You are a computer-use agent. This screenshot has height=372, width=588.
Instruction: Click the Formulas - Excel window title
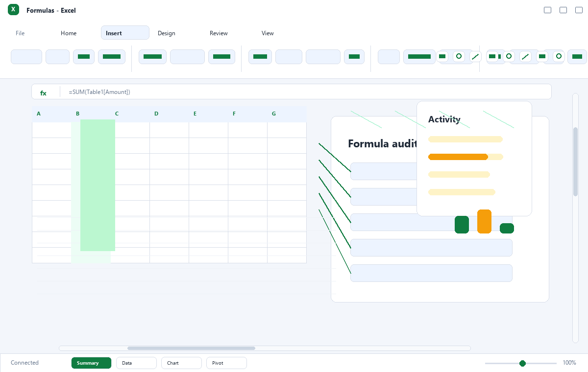[51, 10]
